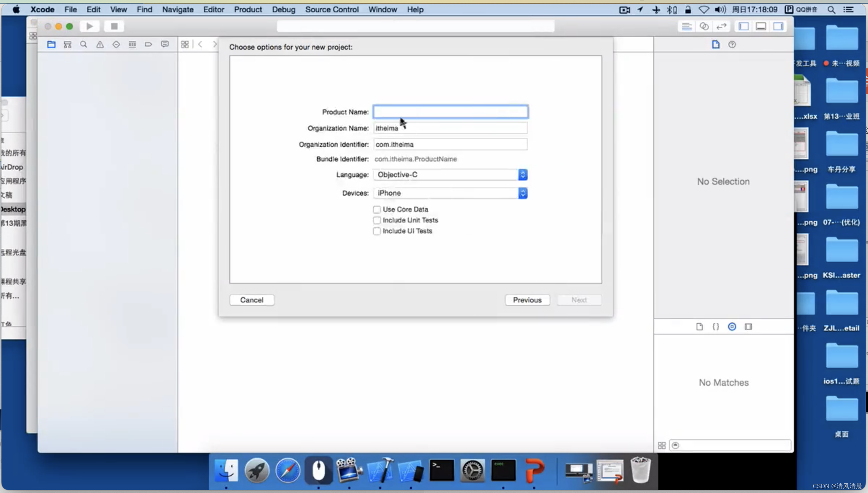Click the Cancel button
The height and width of the screenshot is (493, 868).
(252, 300)
